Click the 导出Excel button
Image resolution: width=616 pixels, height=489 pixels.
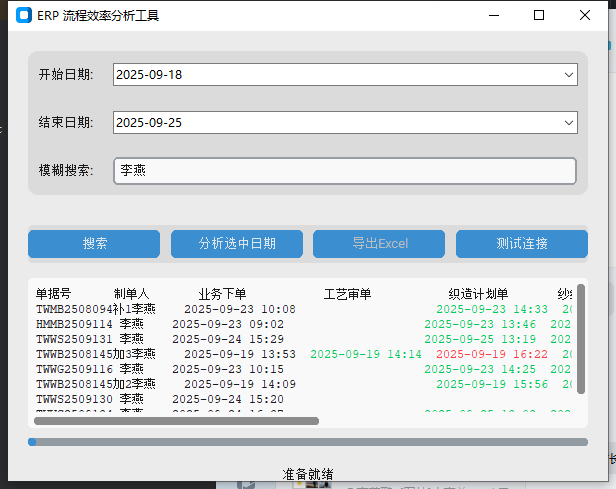coord(379,244)
